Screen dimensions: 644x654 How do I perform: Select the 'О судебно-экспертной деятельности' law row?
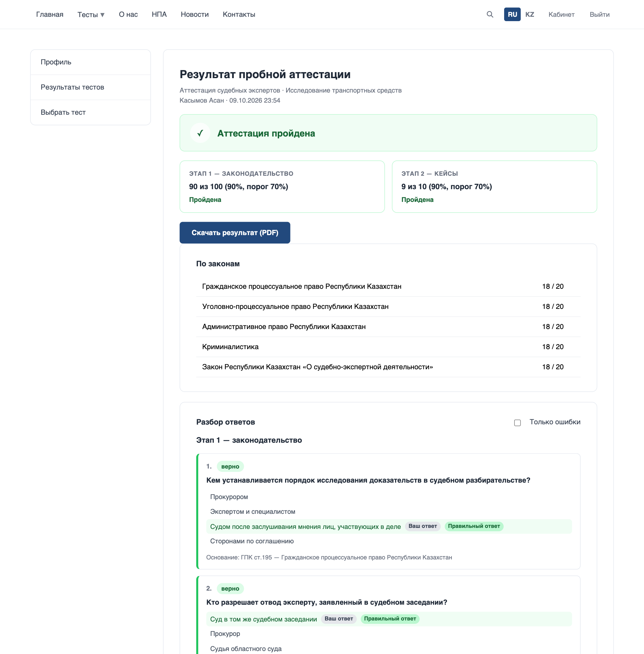[388, 367]
